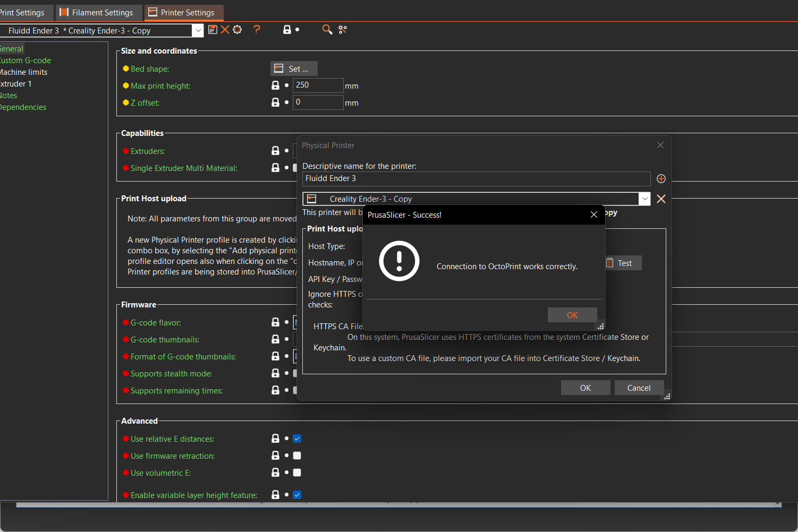
Task: Click the Z offset input field
Action: [318, 102]
